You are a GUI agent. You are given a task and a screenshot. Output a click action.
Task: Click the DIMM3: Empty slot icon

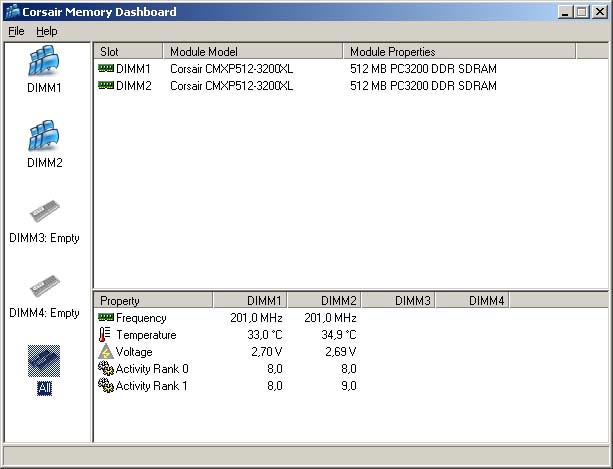[44, 212]
